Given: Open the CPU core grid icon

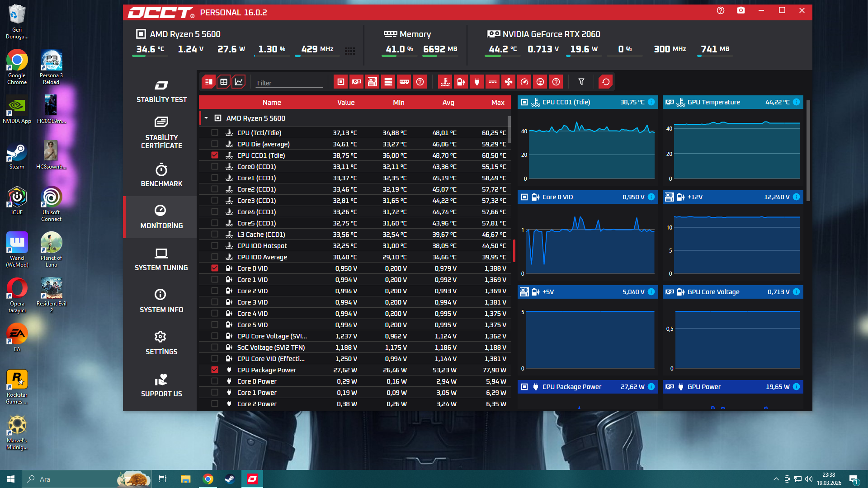Looking at the screenshot, I should (x=350, y=51).
